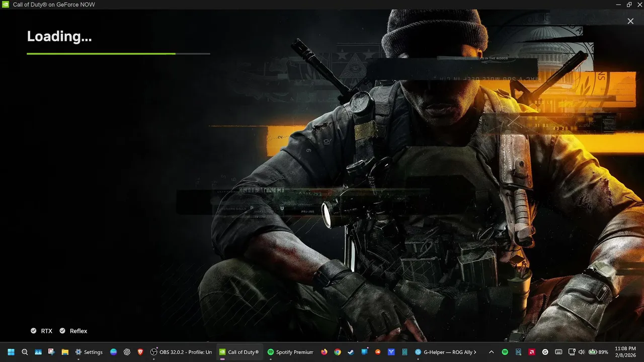Click the teal tray icon beside Spotify
The image size is (644, 362).
[x=518, y=352]
